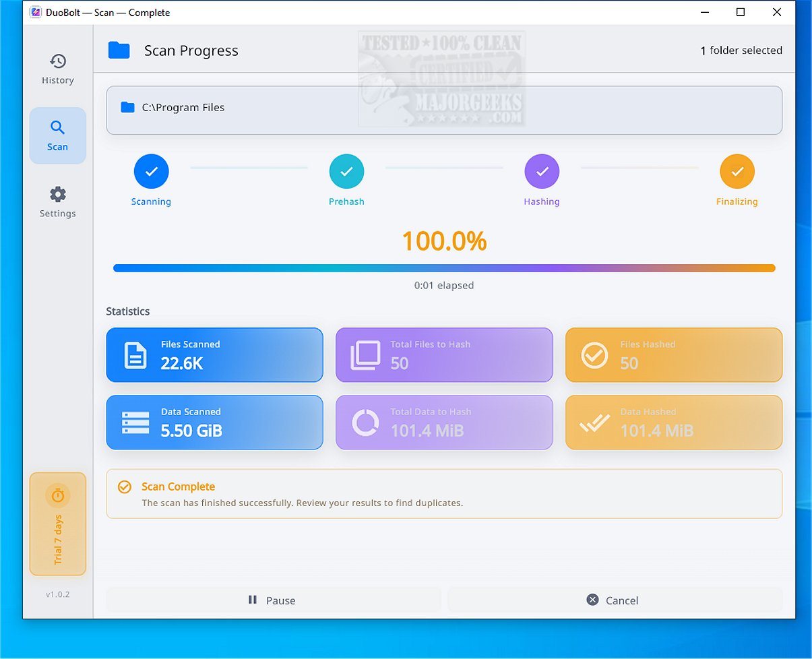The image size is (812, 659).
Task: Click the Files Scanned 22.6K card
Action: [x=215, y=355]
